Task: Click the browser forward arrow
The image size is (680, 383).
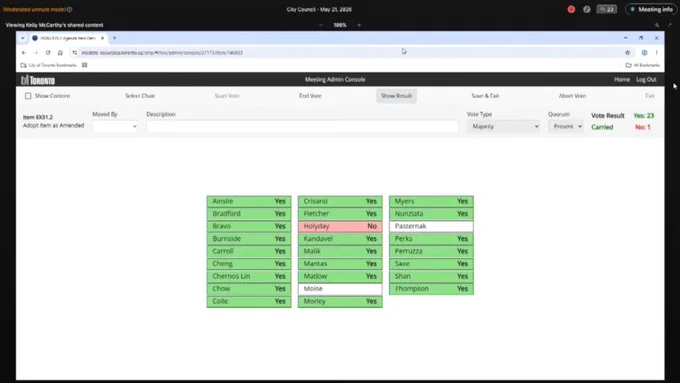Action: pyautogui.click(x=36, y=52)
